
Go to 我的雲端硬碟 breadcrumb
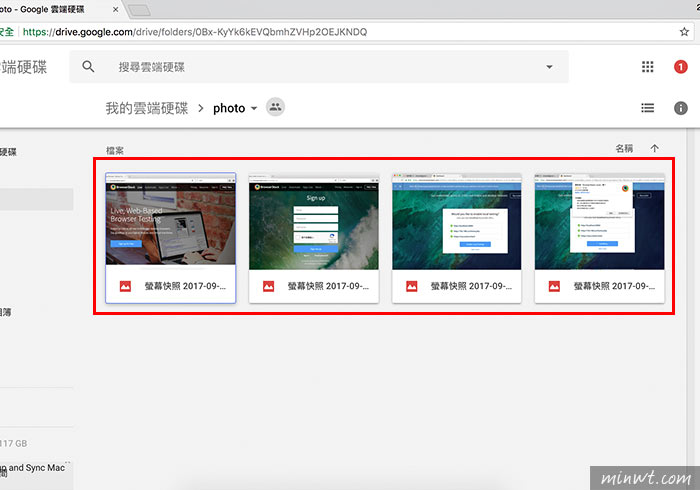[147, 108]
